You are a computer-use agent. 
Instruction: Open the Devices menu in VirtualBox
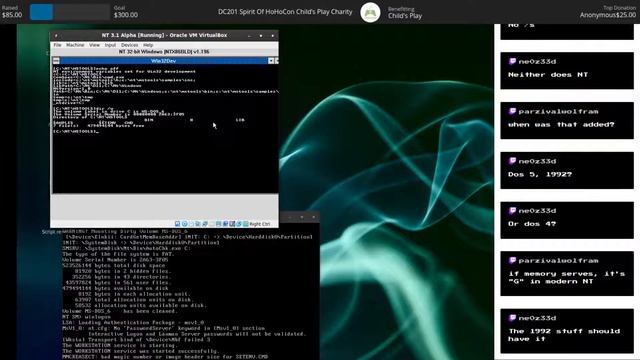pyautogui.click(x=129, y=45)
